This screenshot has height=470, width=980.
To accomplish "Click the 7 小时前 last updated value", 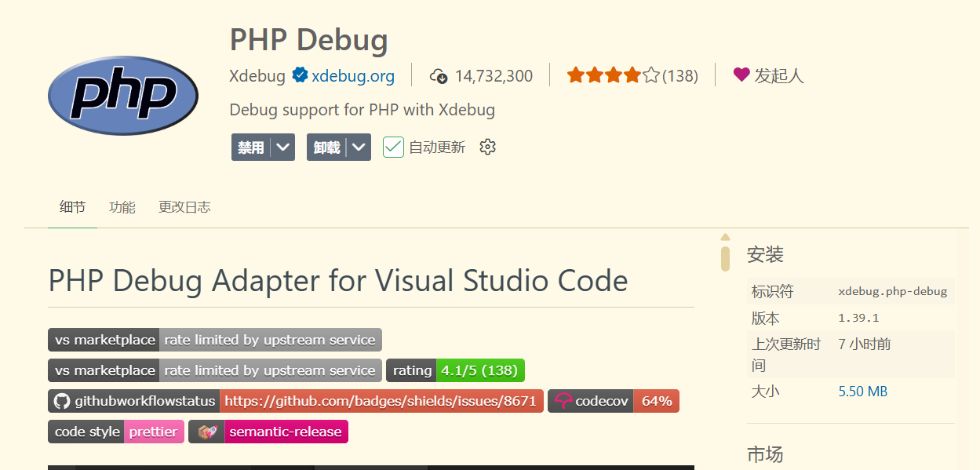I will [x=865, y=344].
